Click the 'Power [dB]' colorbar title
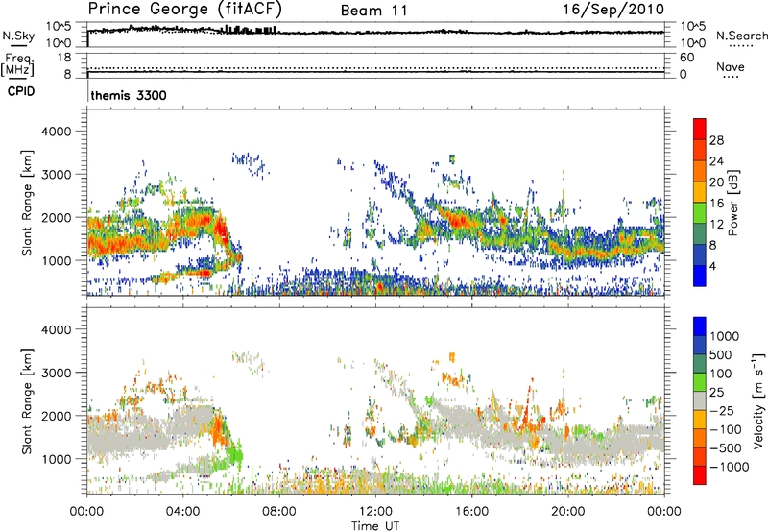The height and width of the screenshot is (532, 768). 732,203
